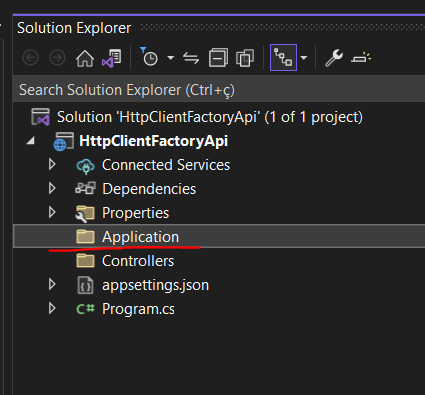Expand the Properties folder arrow
The height and width of the screenshot is (395, 425).
coord(52,213)
